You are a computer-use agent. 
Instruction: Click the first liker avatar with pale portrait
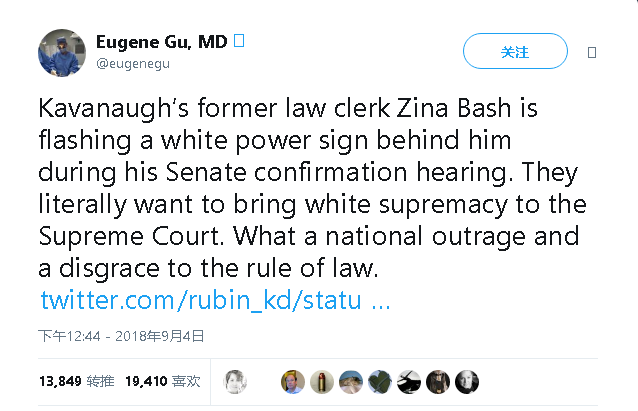pyautogui.click(x=235, y=382)
